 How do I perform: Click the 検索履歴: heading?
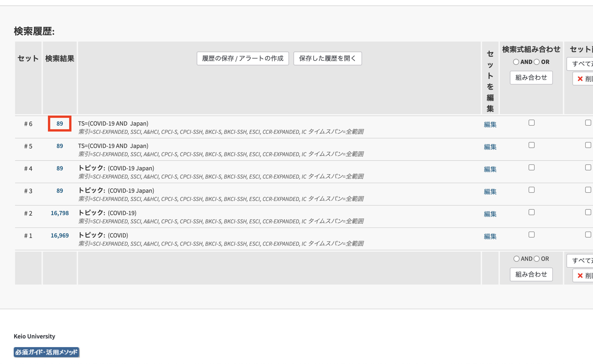click(x=34, y=31)
